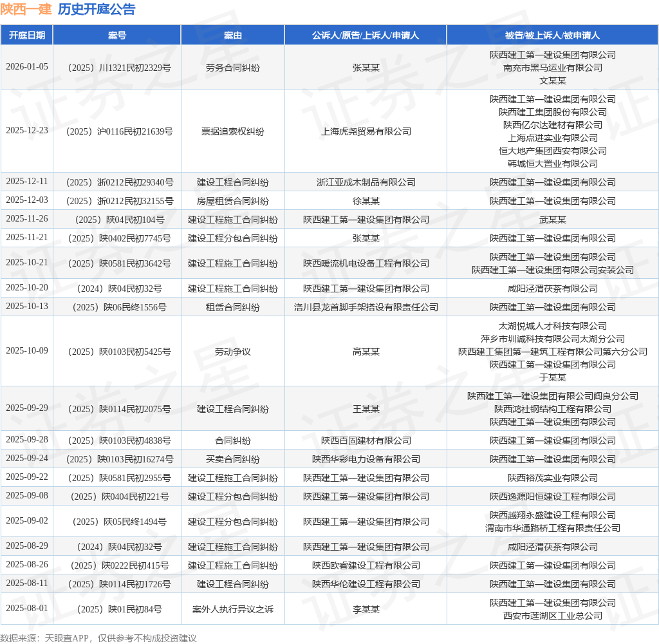Click the 案号 column header
Screen dimensions: 659x644
click(117, 35)
